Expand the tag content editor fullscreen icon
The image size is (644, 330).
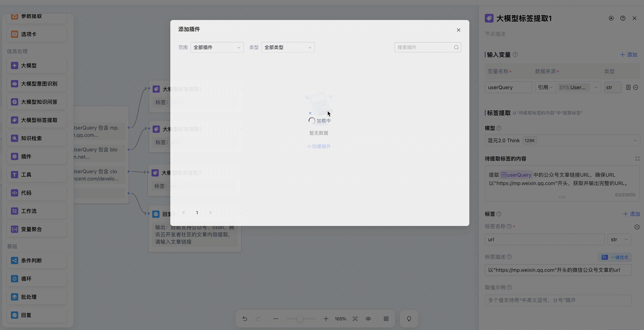(x=637, y=159)
